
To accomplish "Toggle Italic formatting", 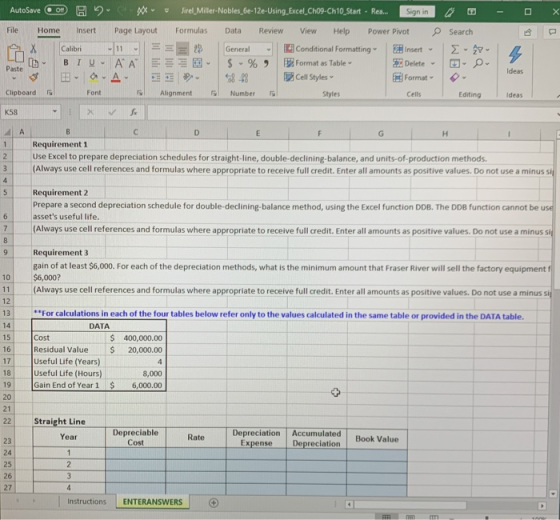I will (x=79, y=62).
